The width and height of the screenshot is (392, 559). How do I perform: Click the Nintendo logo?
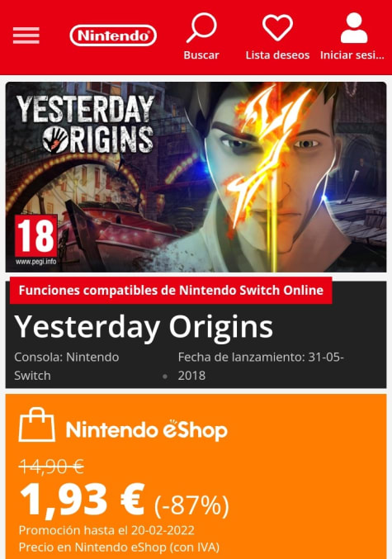[x=113, y=36]
